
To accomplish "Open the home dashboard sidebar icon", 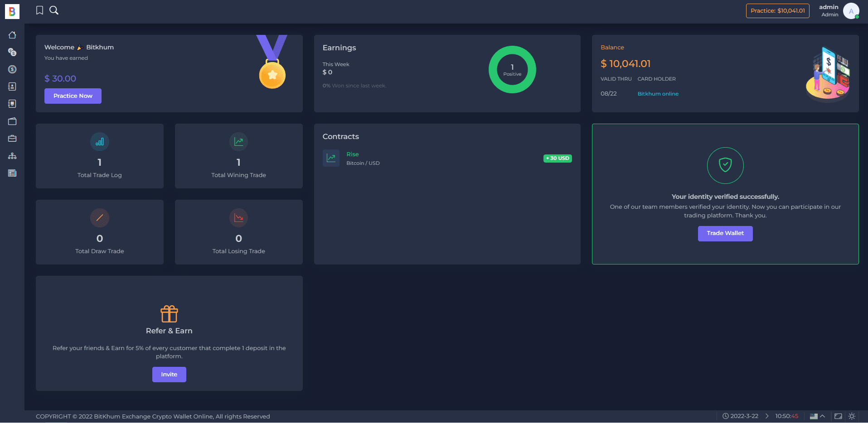I will click(x=12, y=35).
